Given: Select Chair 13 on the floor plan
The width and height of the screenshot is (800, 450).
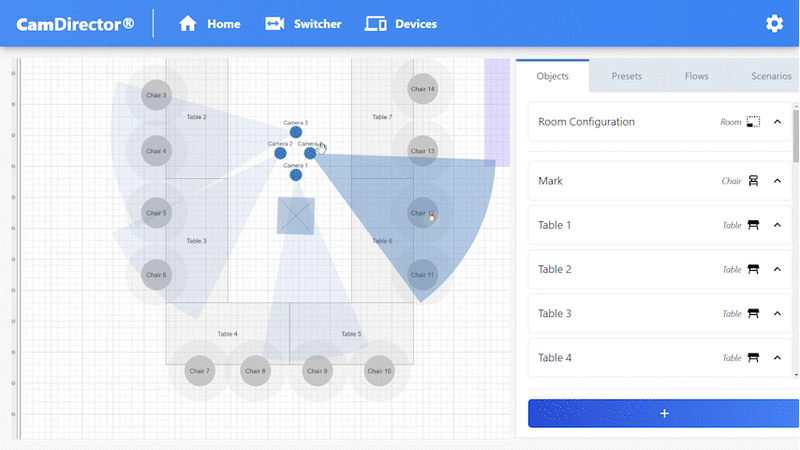Looking at the screenshot, I should point(422,151).
